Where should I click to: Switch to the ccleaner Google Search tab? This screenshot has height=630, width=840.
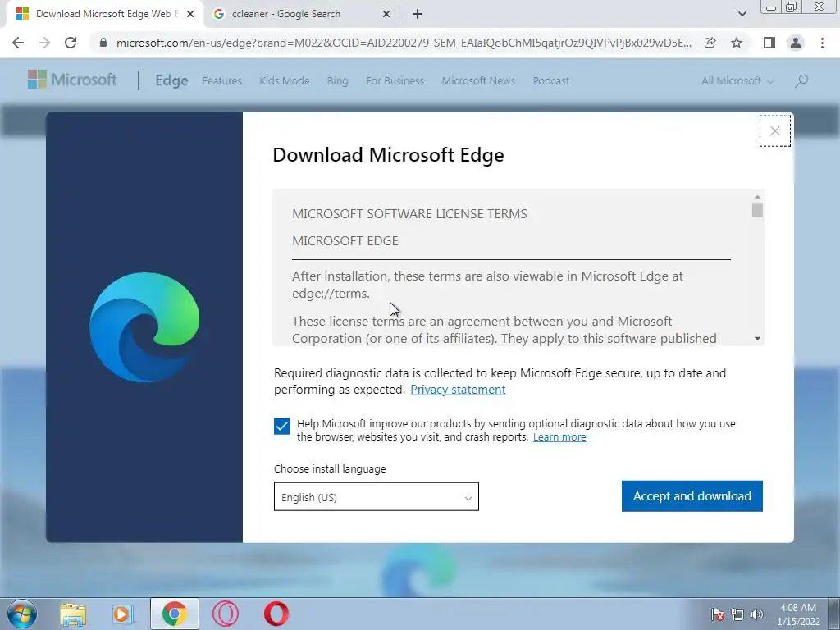[x=301, y=14]
